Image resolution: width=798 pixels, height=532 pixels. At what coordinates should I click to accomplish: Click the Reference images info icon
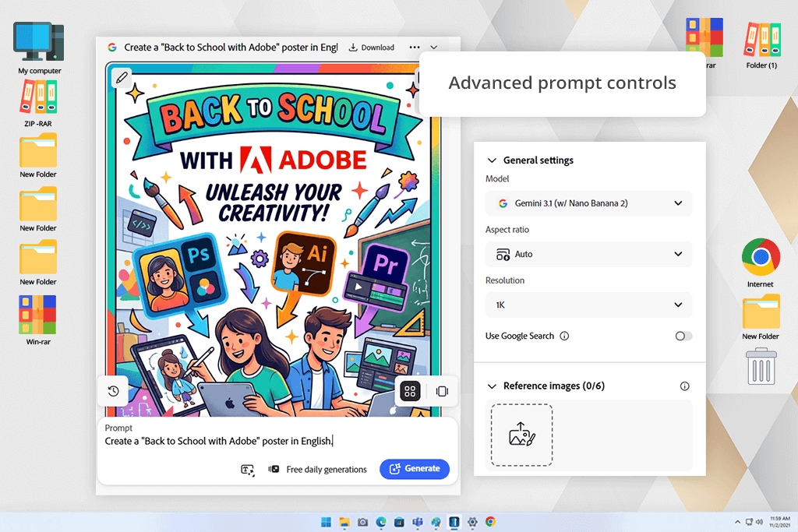684,386
